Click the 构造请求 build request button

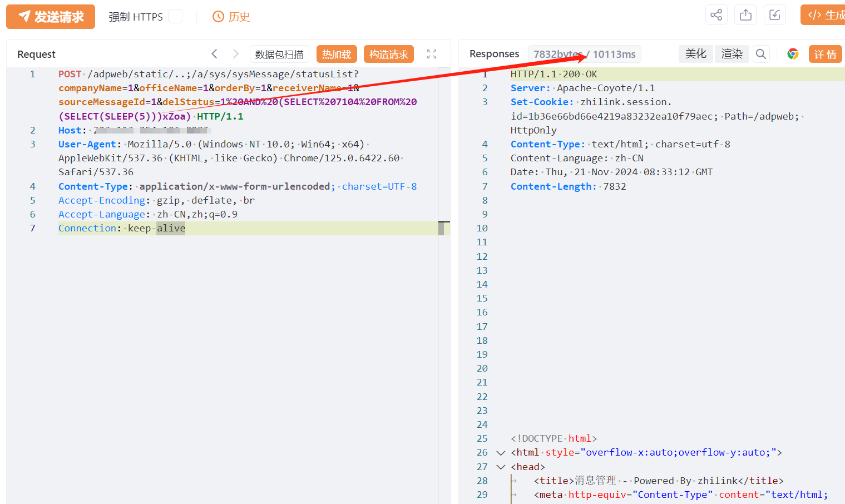[389, 54]
